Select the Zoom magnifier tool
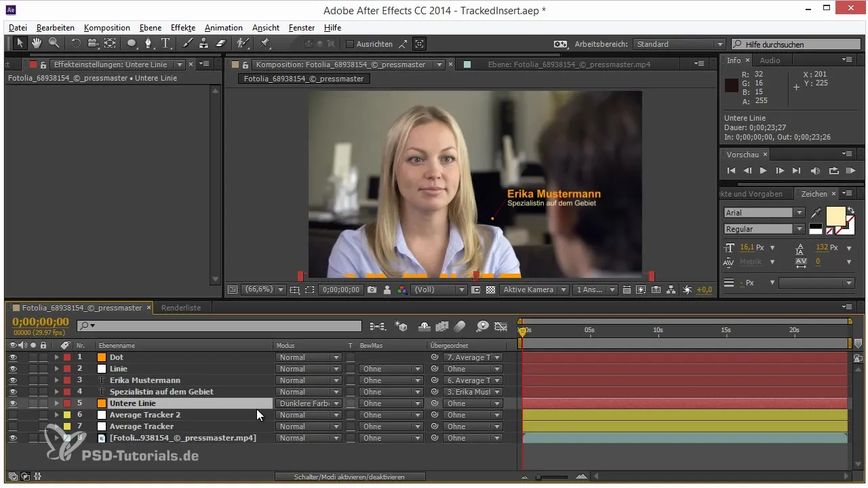This screenshot has height=488, width=868. pyautogui.click(x=53, y=43)
